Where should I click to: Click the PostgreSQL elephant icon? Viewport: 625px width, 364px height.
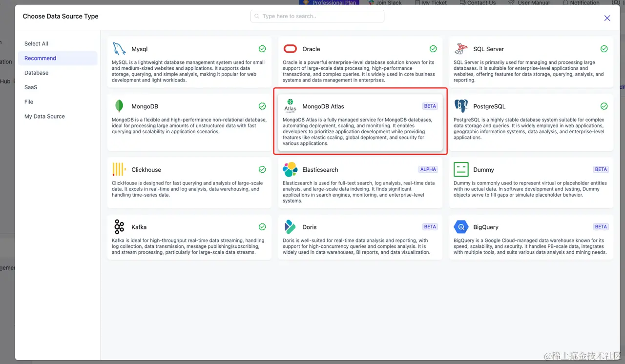click(461, 106)
